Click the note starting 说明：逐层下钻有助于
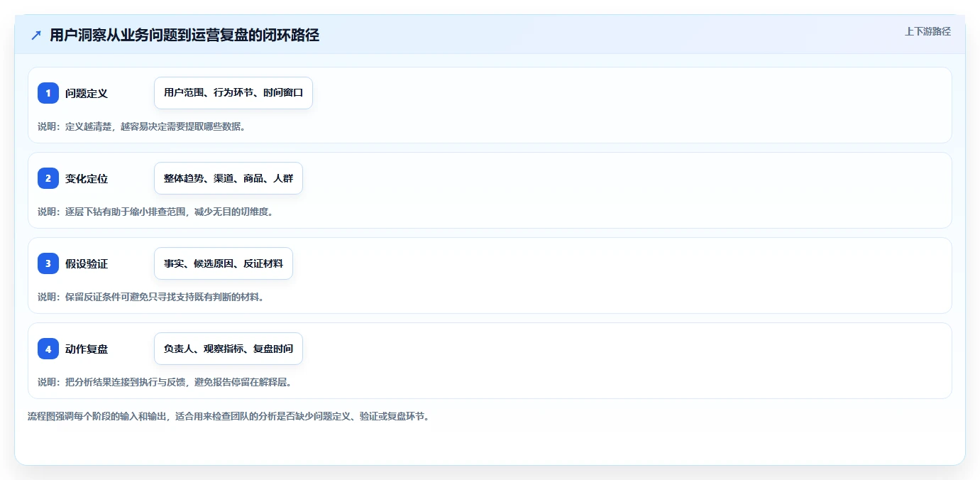The height and width of the screenshot is (480, 980). click(155, 212)
